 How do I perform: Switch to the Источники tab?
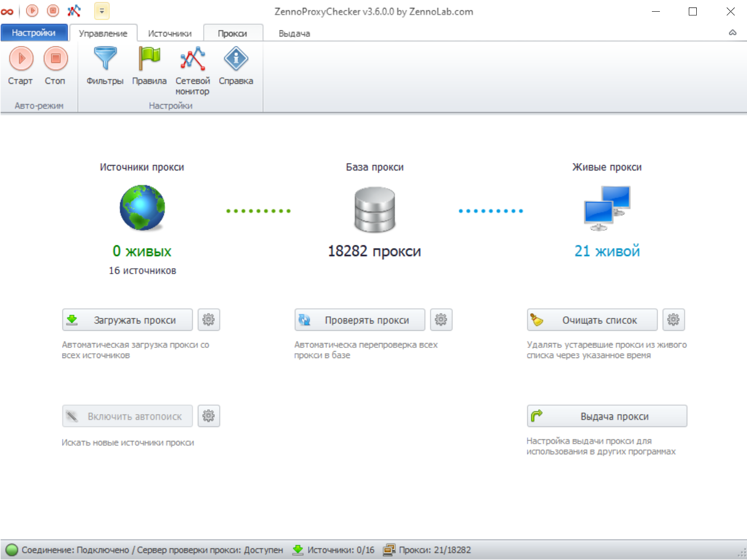(169, 33)
